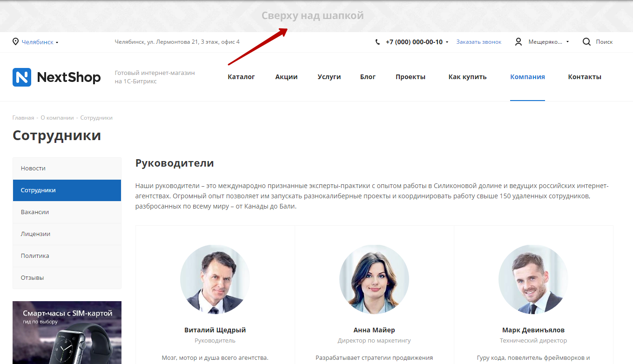Screen dimensions: 633x364
Task: Click the Сверху над шапкой banner text
Action: tap(312, 16)
